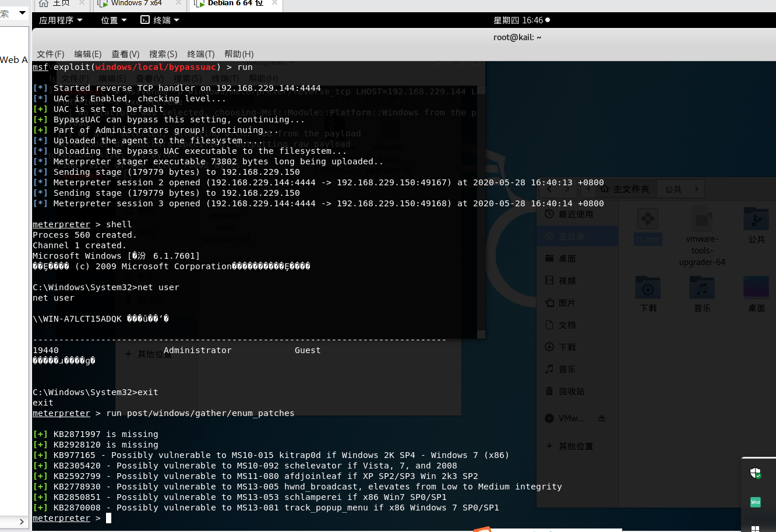Open the 搜索(S) terminal menu
Image resolution: width=776 pixels, height=532 pixels.
163,54
